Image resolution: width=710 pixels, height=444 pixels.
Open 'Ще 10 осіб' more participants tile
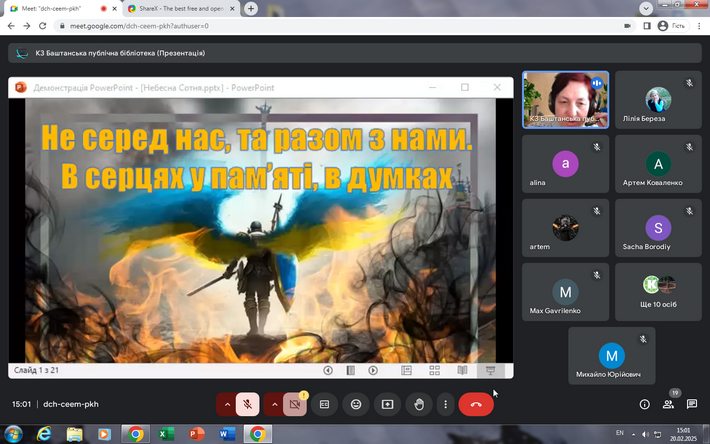click(x=658, y=292)
